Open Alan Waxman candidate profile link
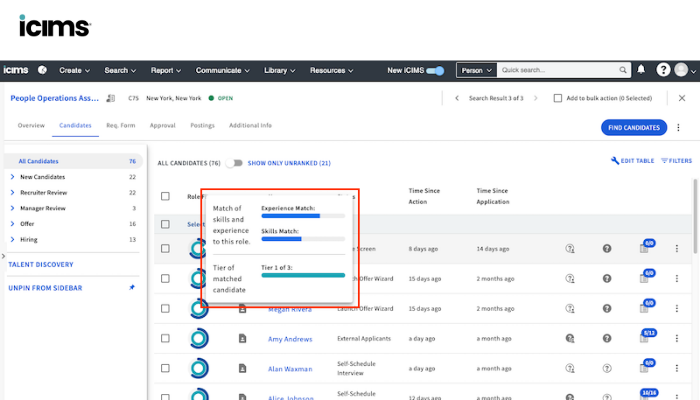The height and width of the screenshot is (400, 700). [290, 369]
